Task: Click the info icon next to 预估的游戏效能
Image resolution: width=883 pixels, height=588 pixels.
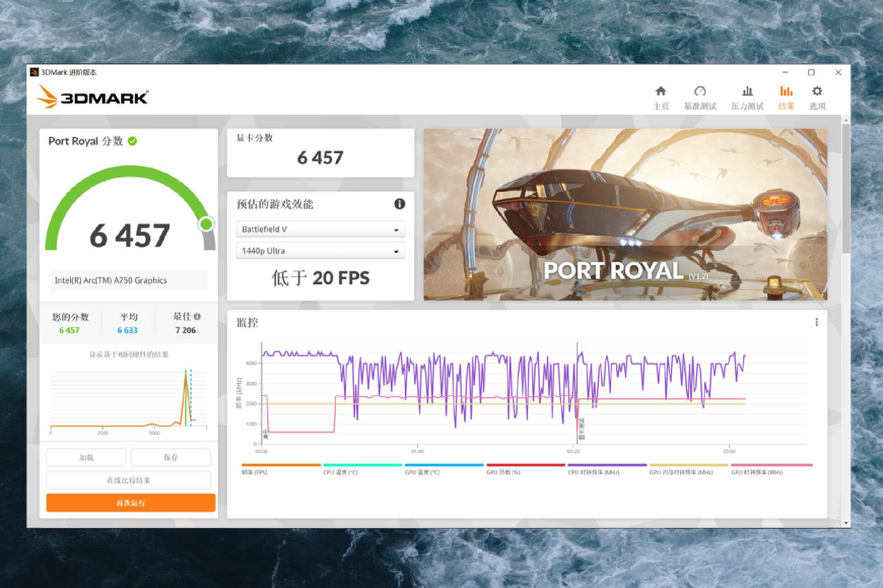Action: point(400,204)
